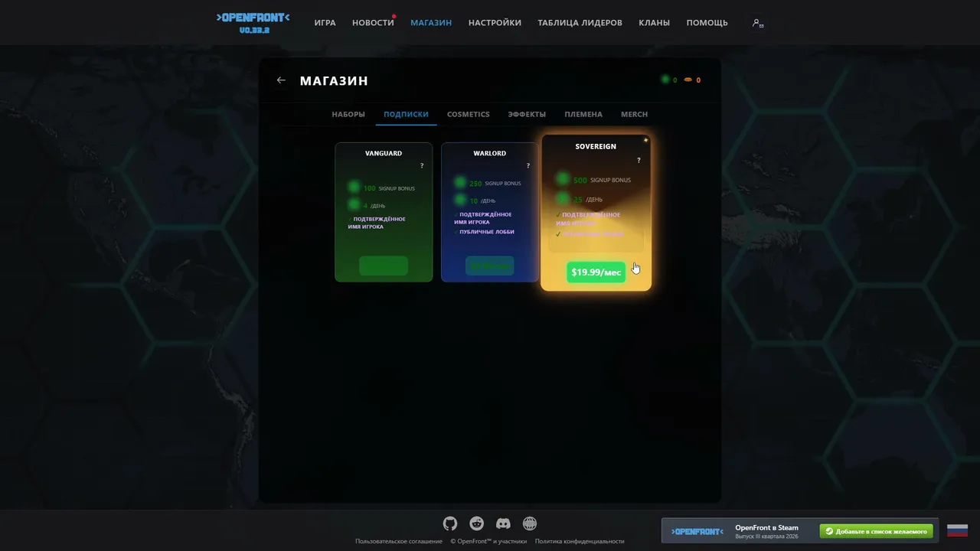Viewport: 980px width, 551px height.
Task: Open the Помощь menu item
Action: point(707,23)
